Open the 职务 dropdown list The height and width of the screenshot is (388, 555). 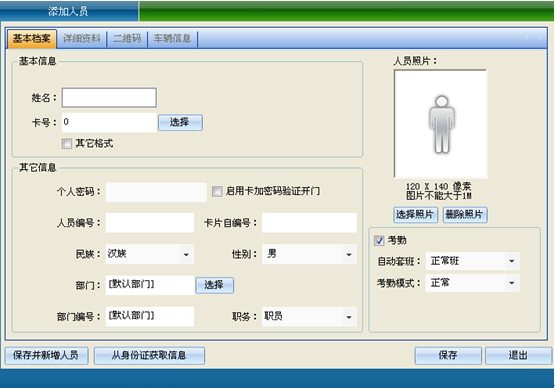click(x=349, y=317)
